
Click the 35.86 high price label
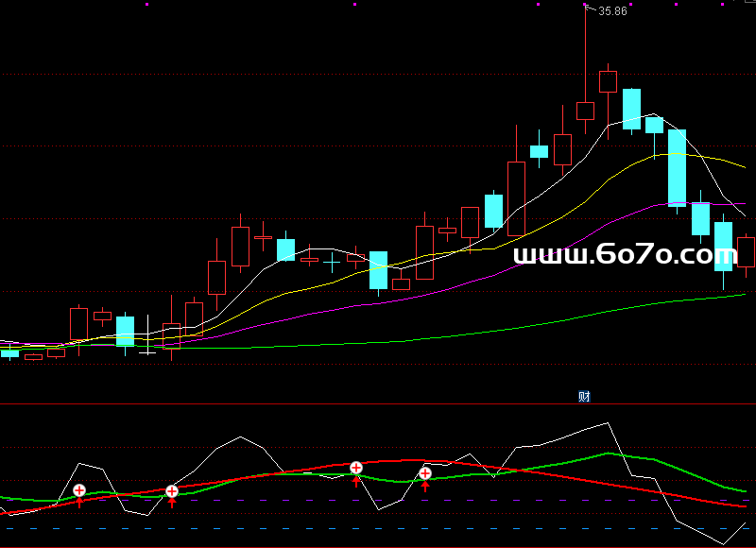click(612, 11)
